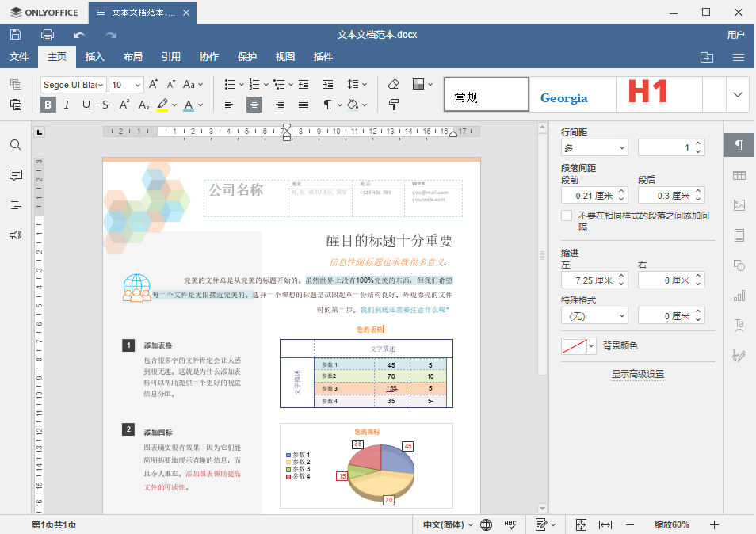Click the Copy style paint roller icon

(393, 105)
